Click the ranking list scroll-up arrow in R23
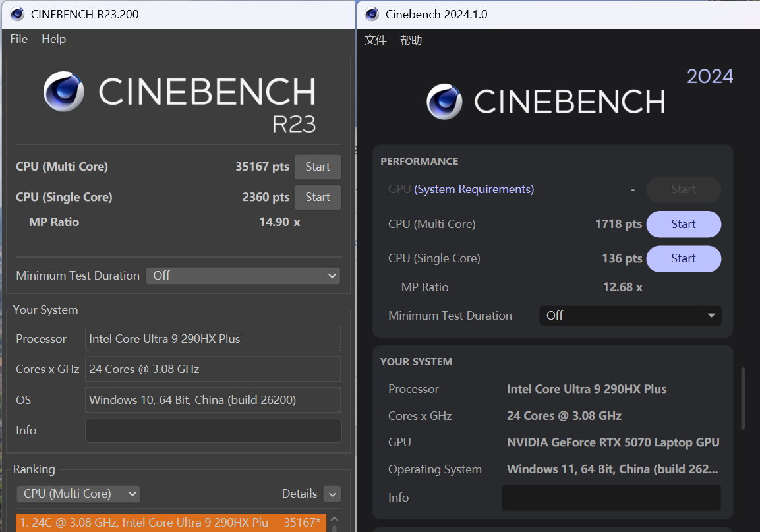The height and width of the screenshot is (532, 760). (x=334, y=519)
